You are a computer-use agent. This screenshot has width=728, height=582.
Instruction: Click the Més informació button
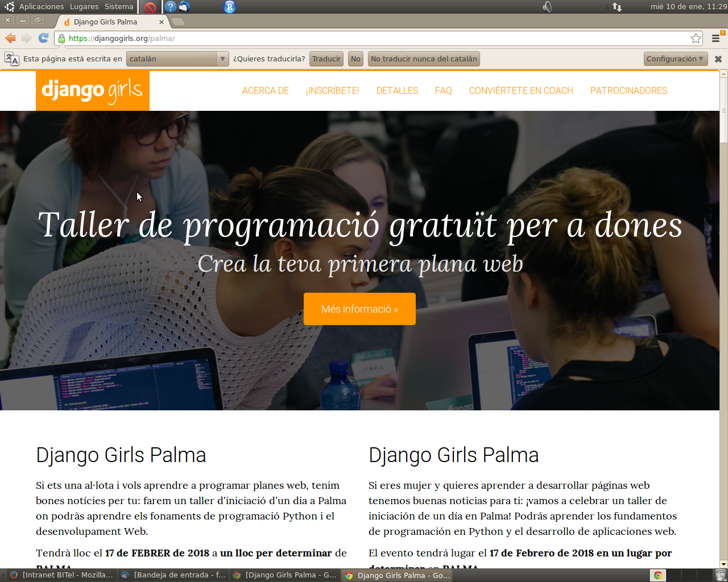359,309
